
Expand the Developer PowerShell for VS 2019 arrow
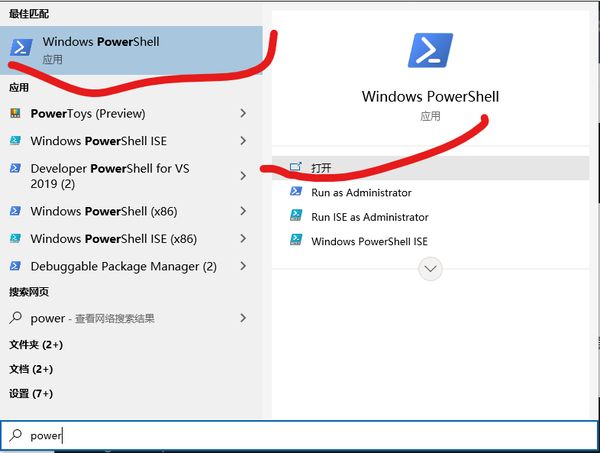(x=243, y=176)
